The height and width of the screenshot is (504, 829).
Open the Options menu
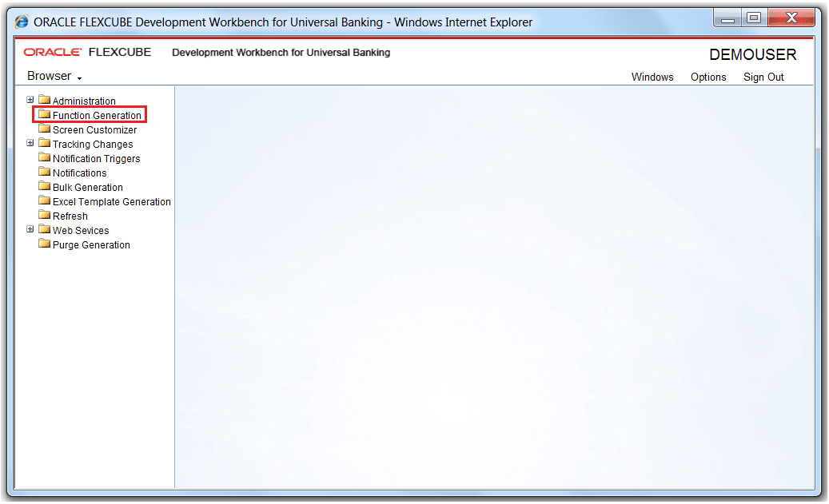[708, 77]
